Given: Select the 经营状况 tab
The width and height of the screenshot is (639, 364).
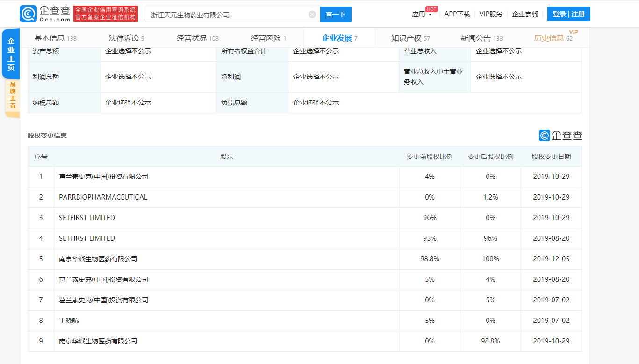Looking at the screenshot, I should click(197, 38).
